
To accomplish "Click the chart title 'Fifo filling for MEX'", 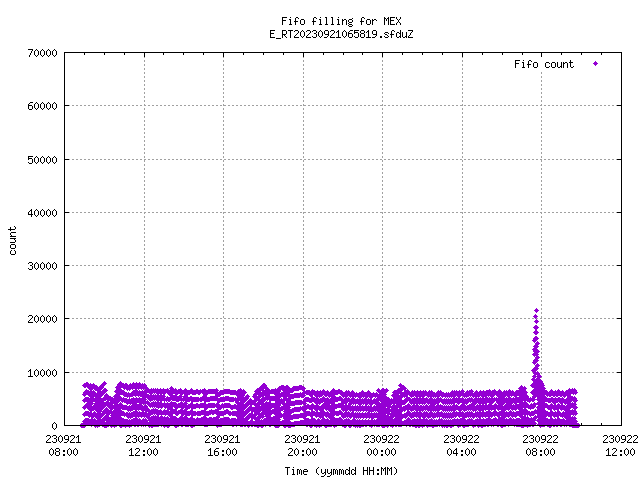I will (341, 21).
